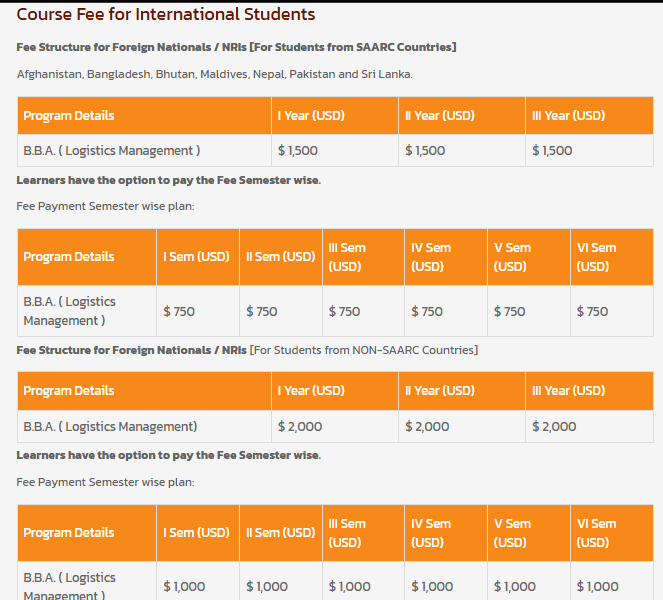Image resolution: width=663 pixels, height=600 pixels.
Task: Click the $1,000 fee under II Sem
Action: click(x=267, y=587)
